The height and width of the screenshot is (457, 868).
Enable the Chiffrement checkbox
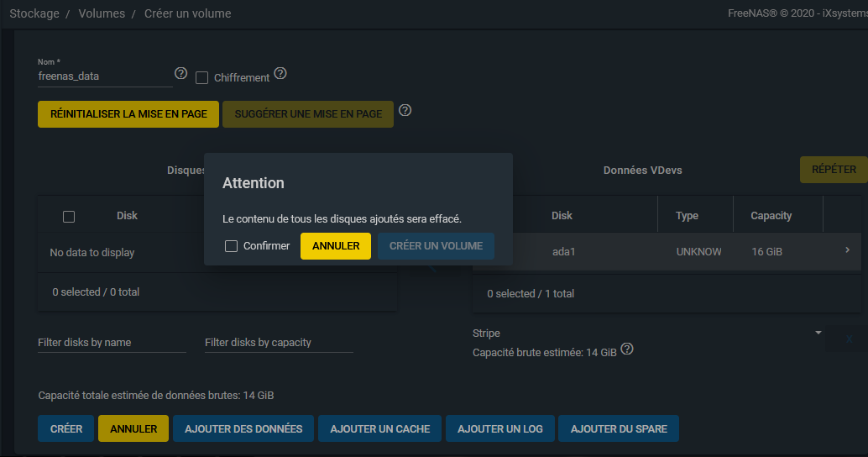pos(201,77)
